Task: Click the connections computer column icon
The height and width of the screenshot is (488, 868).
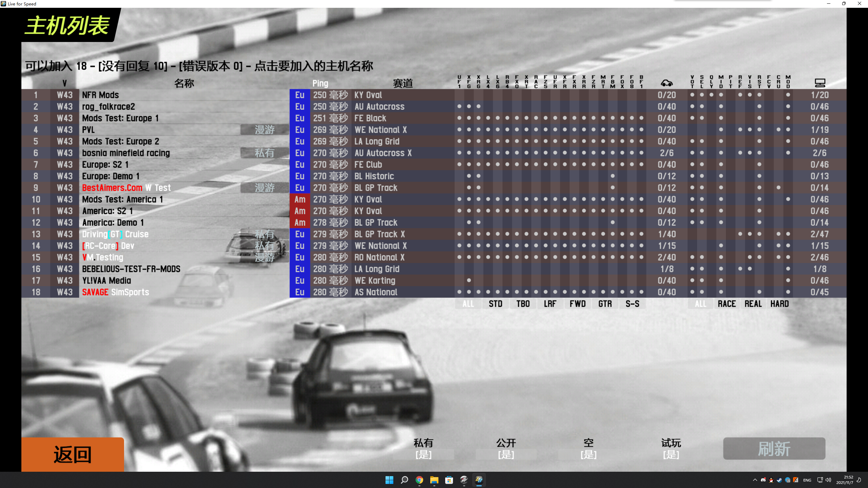Action: [820, 83]
